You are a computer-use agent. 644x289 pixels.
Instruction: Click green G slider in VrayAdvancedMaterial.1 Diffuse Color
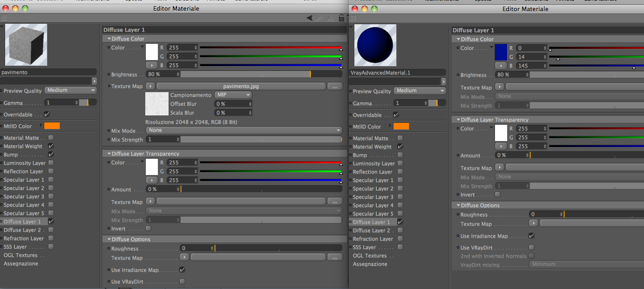597,57
